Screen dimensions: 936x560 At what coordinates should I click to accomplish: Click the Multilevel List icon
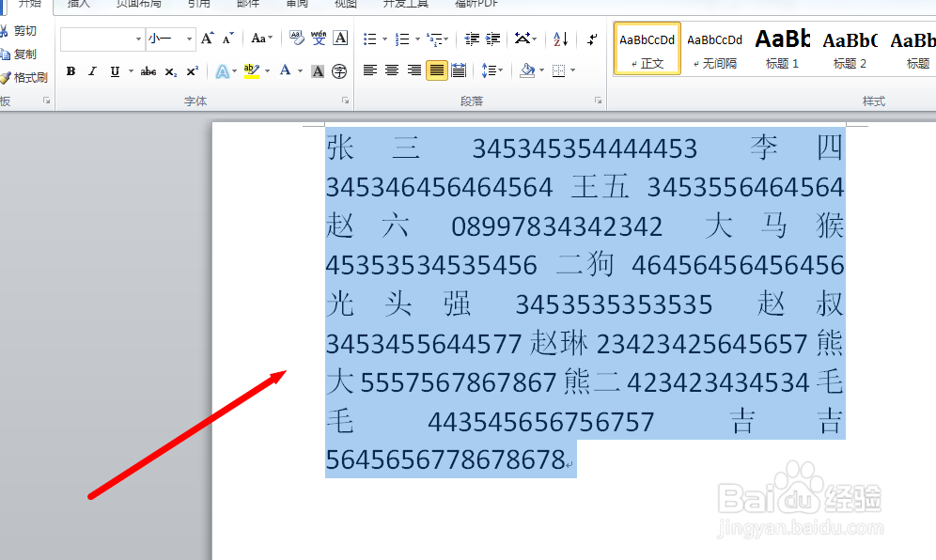435,39
